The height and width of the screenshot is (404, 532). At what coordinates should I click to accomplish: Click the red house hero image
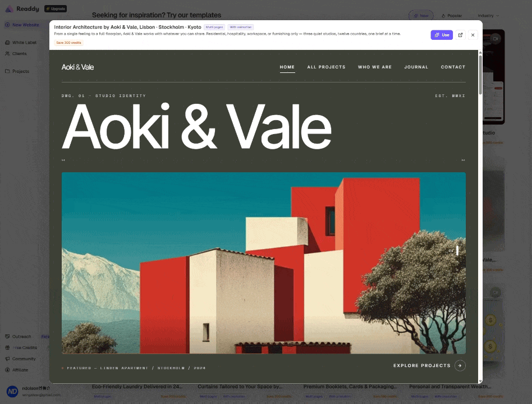tap(264, 263)
